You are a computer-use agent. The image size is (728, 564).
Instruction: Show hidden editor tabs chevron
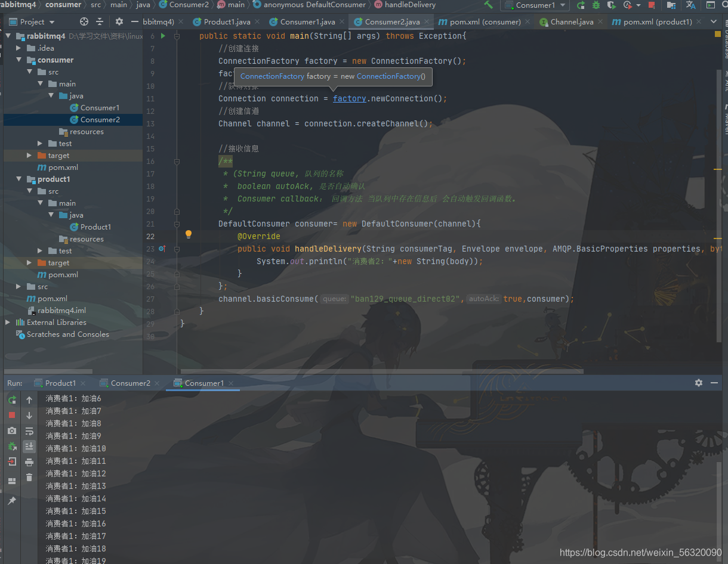(714, 21)
